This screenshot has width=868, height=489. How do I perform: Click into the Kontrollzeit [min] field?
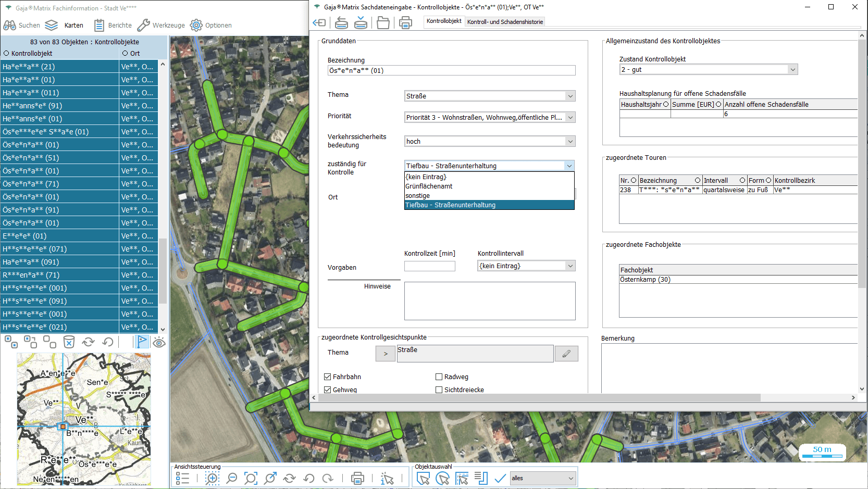tap(429, 266)
